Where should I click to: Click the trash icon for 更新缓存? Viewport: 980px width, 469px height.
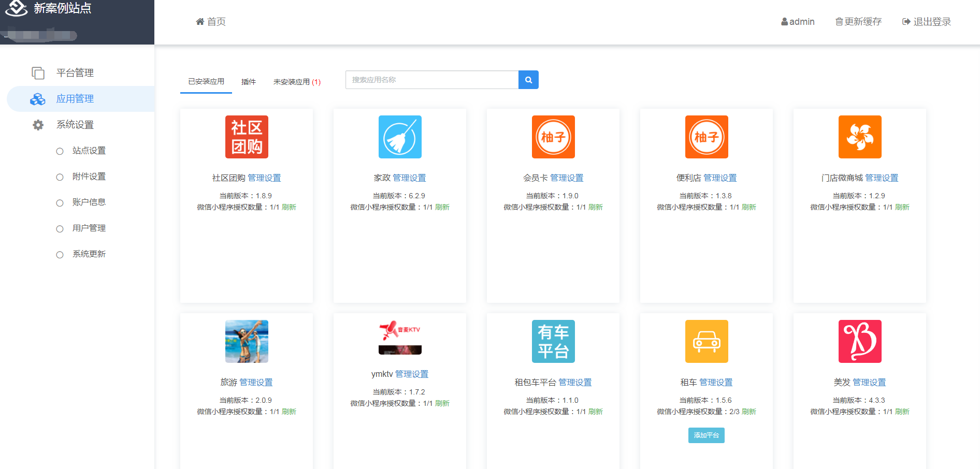click(839, 22)
